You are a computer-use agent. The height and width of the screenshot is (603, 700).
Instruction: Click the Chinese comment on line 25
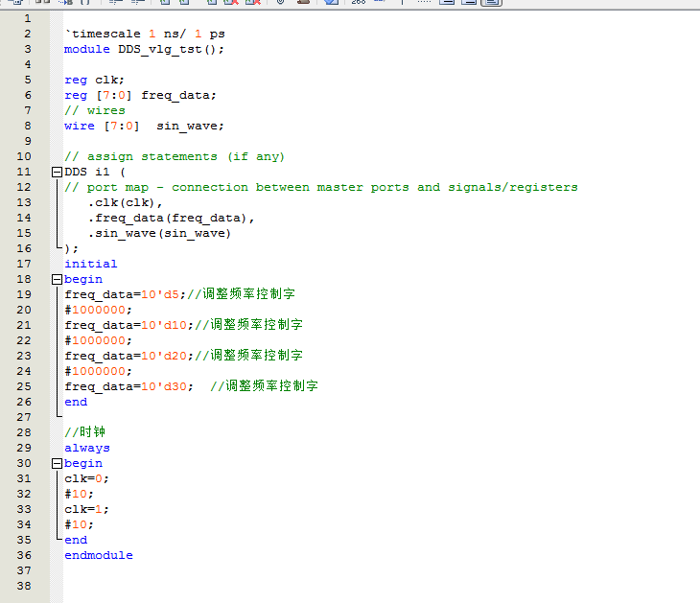point(265,386)
